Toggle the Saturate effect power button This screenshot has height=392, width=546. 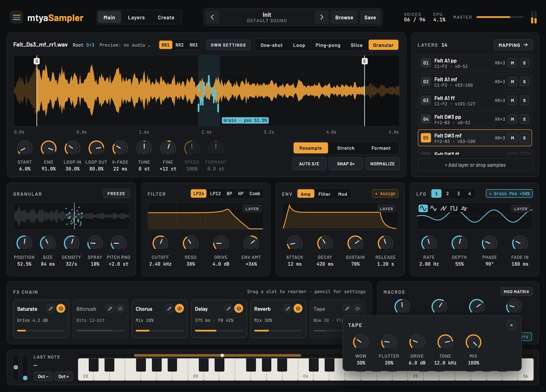61,308
